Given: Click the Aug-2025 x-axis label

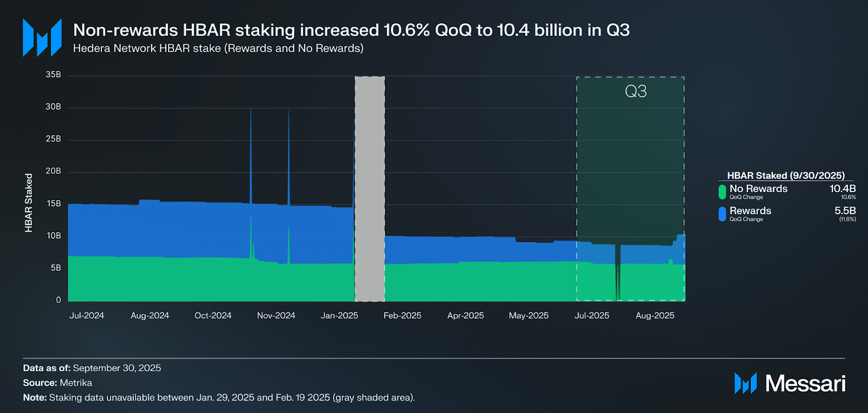Looking at the screenshot, I should pos(655,315).
